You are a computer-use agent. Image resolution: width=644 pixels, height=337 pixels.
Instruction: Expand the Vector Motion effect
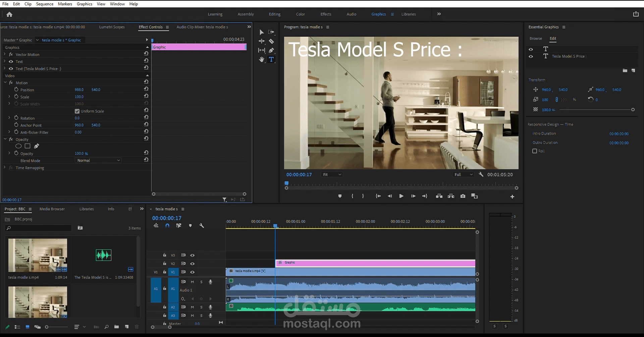5,54
